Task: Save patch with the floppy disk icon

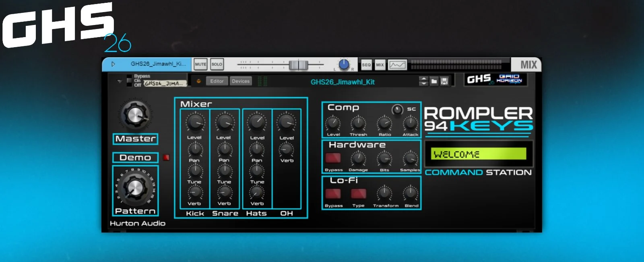Action: point(444,81)
